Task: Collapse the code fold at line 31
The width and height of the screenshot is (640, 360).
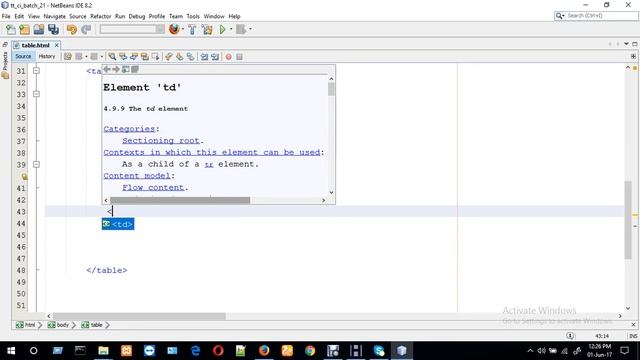Action: pos(36,71)
